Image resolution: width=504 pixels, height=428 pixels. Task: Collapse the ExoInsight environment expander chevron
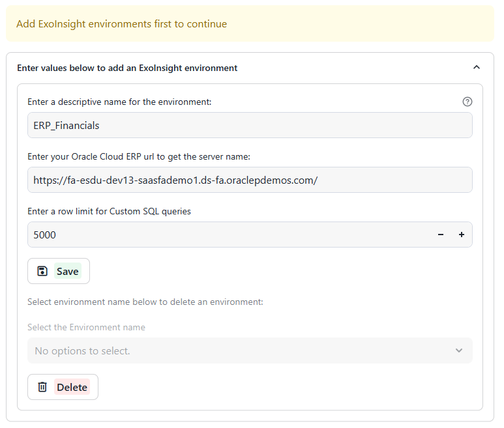[477, 68]
